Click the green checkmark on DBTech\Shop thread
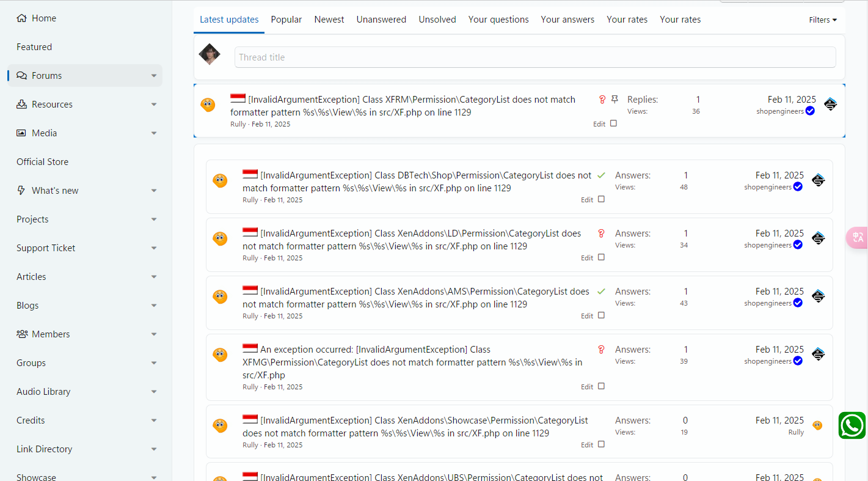This screenshot has width=868, height=481. click(x=601, y=175)
